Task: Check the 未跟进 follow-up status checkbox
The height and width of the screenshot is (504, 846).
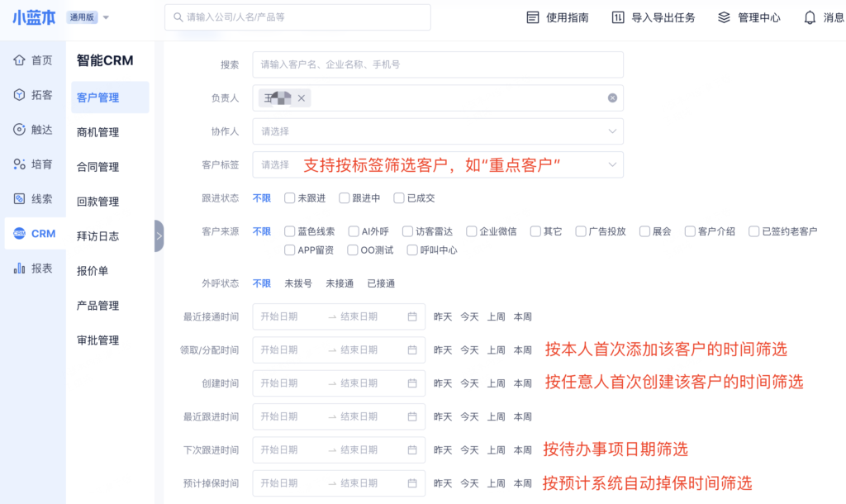Action: coord(290,198)
